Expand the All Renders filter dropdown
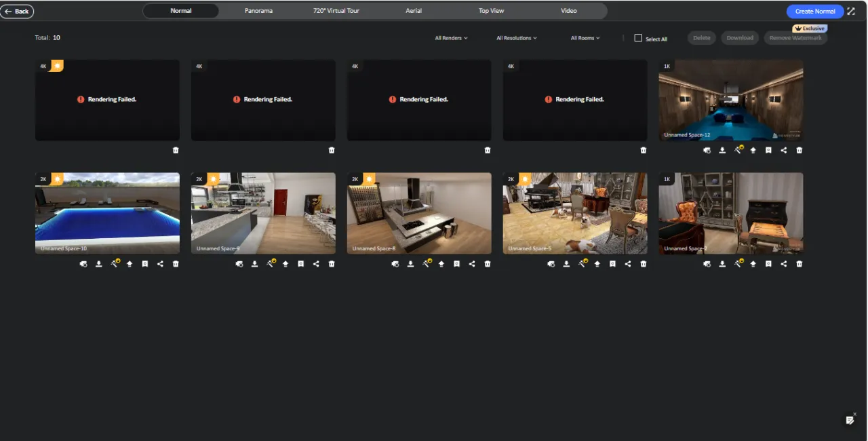Viewport: 868px width, 441px height. pyautogui.click(x=451, y=38)
